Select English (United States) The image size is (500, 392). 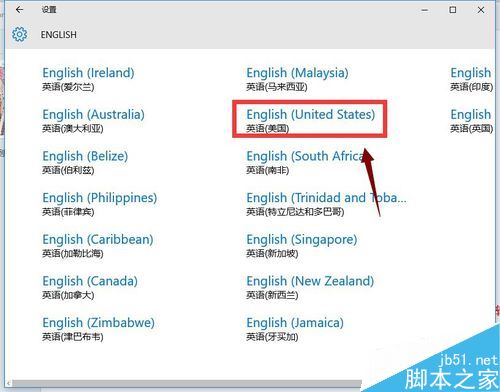[311, 121]
